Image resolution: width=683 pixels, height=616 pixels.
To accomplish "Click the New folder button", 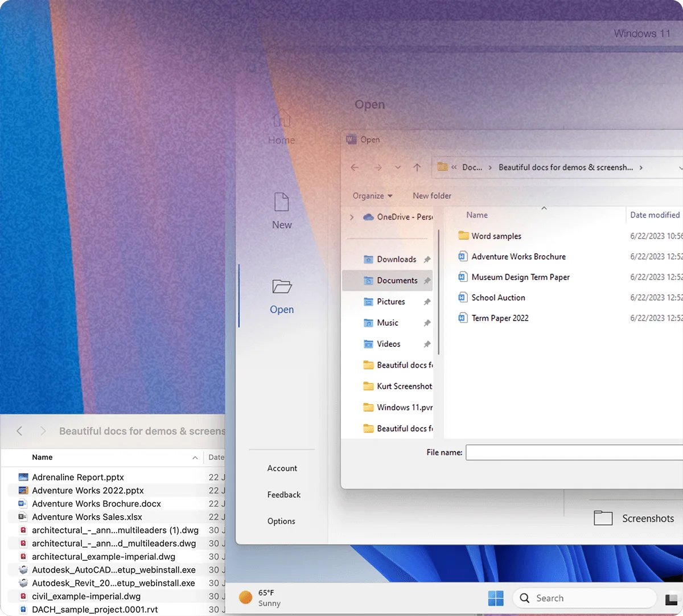I will coord(431,195).
